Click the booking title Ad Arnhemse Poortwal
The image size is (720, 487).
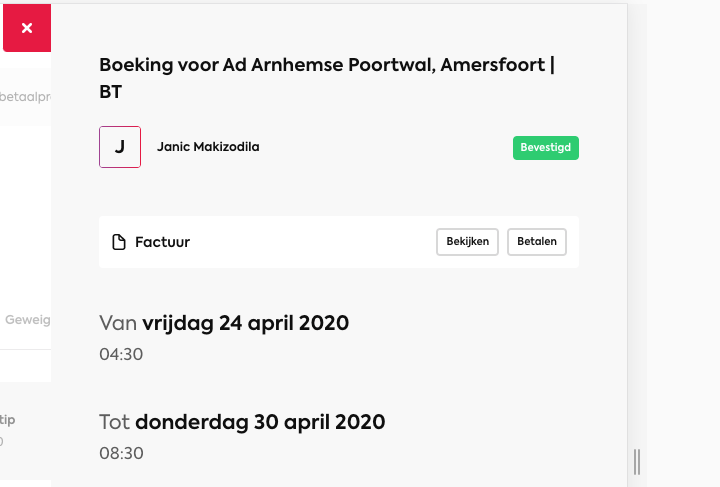pos(329,65)
